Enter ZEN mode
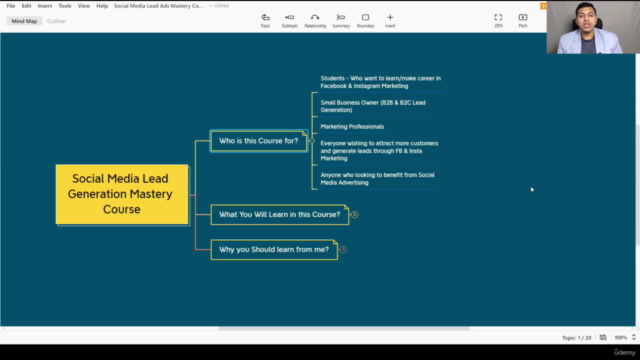The width and height of the screenshot is (640, 360). coord(498,18)
